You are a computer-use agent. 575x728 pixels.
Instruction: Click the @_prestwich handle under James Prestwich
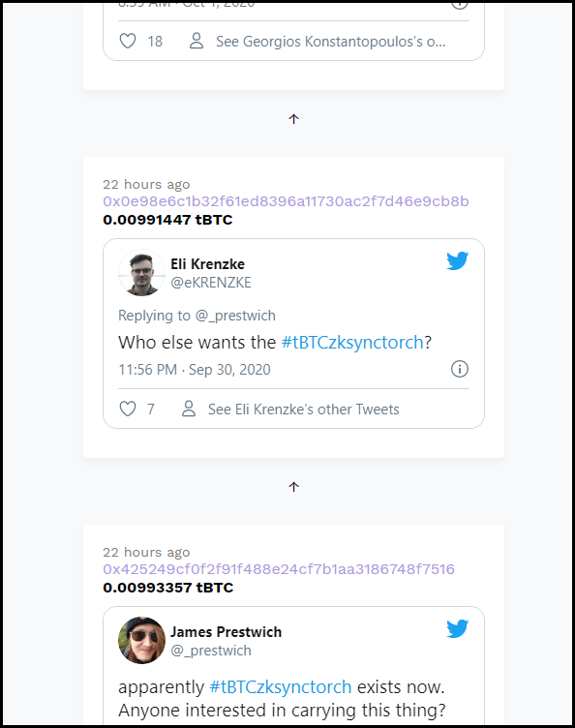(x=211, y=651)
